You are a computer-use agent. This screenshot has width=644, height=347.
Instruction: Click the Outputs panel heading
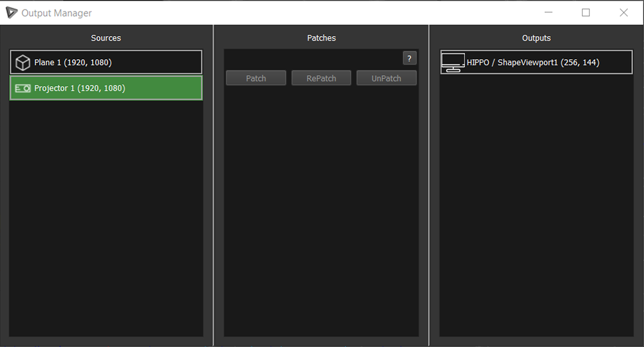536,38
